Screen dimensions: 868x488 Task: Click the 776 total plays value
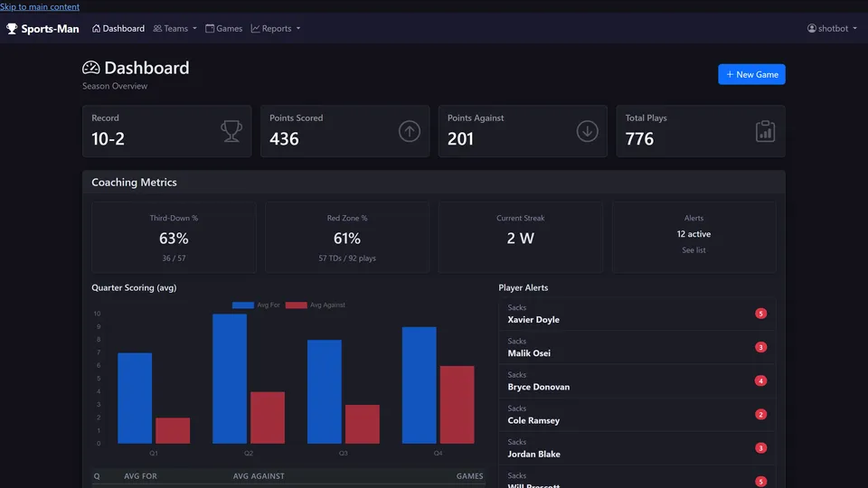point(639,138)
